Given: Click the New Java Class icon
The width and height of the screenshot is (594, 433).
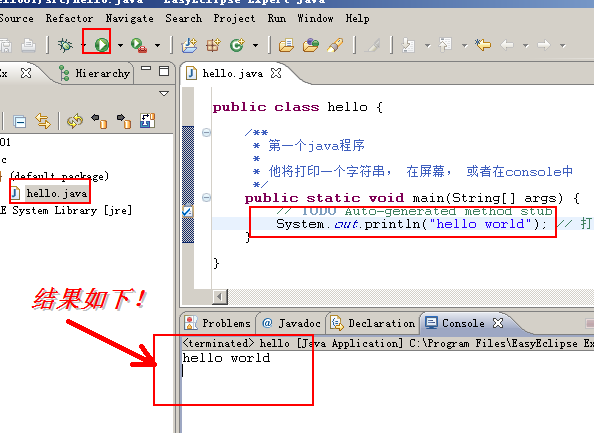Looking at the screenshot, I should 238,45.
